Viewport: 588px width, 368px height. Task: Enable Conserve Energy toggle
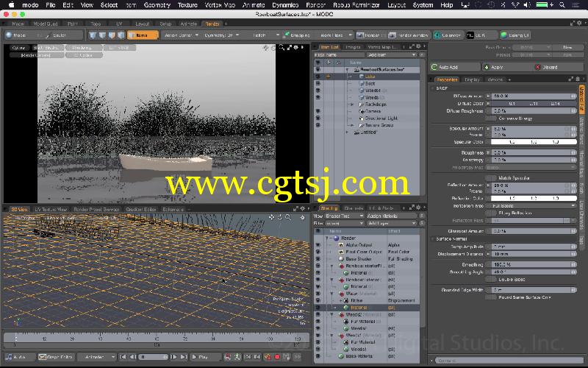pyautogui.click(x=491, y=118)
